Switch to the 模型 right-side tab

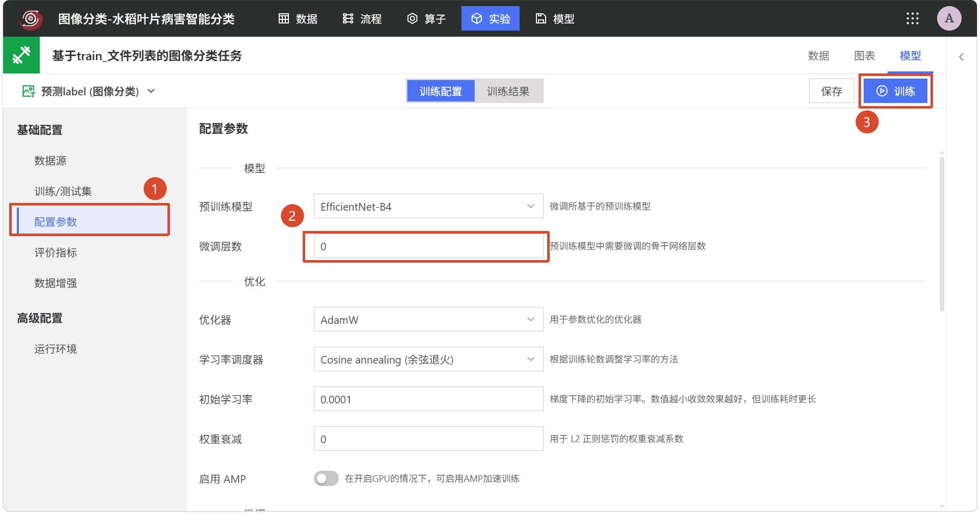tap(911, 56)
